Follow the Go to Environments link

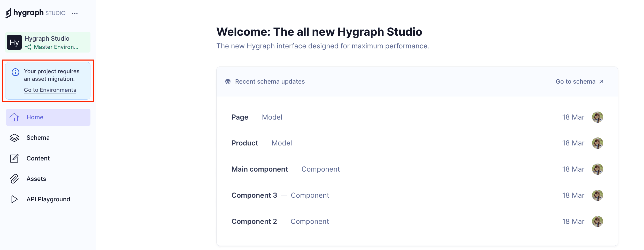pos(50,90)
